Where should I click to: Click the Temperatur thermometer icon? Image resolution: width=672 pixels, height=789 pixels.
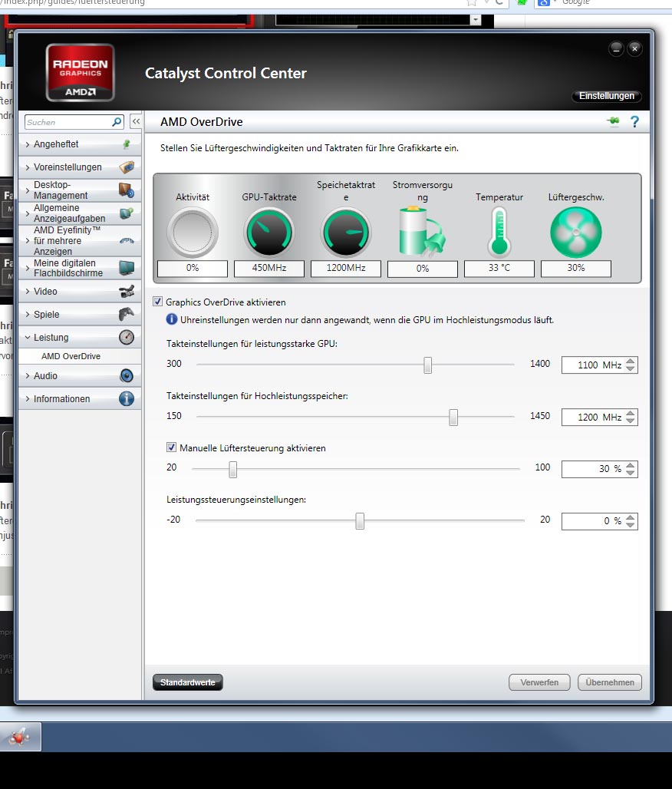(499, 233)
